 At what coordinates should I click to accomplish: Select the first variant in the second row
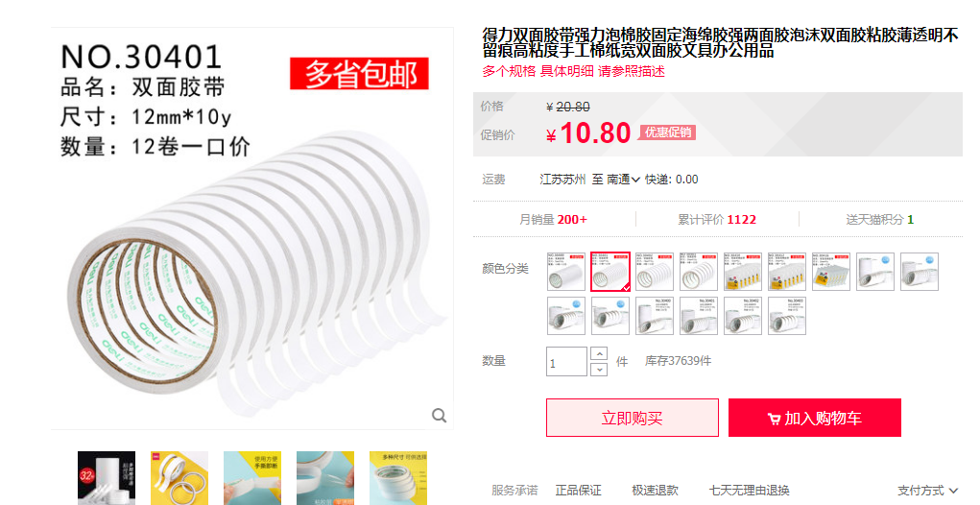point(566,316)
